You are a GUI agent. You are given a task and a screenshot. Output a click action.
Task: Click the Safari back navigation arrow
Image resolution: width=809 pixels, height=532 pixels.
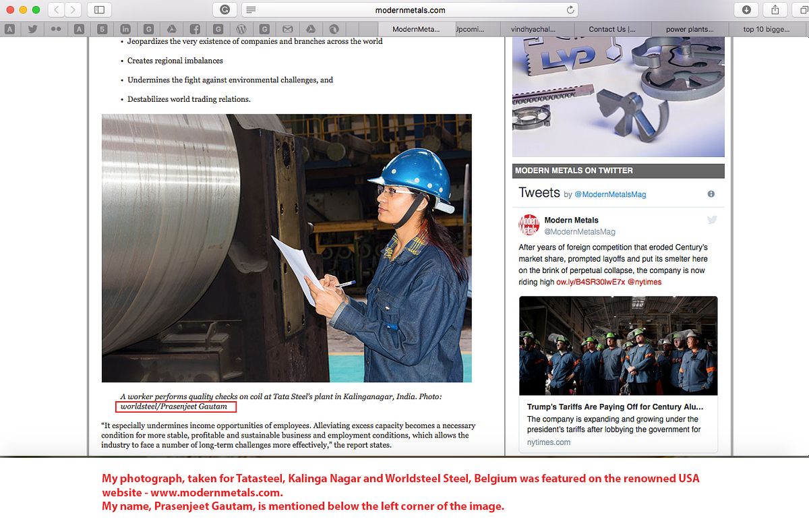(x=56, y=9)
